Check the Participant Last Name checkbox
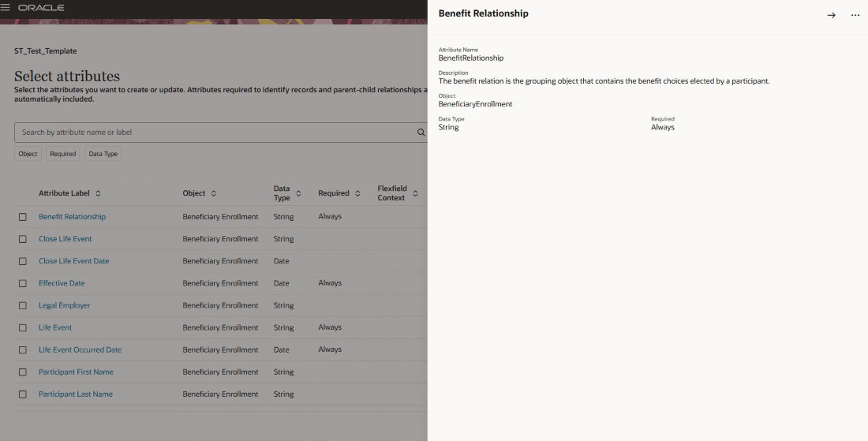868x441 pixels. click(x=23, y=394)
